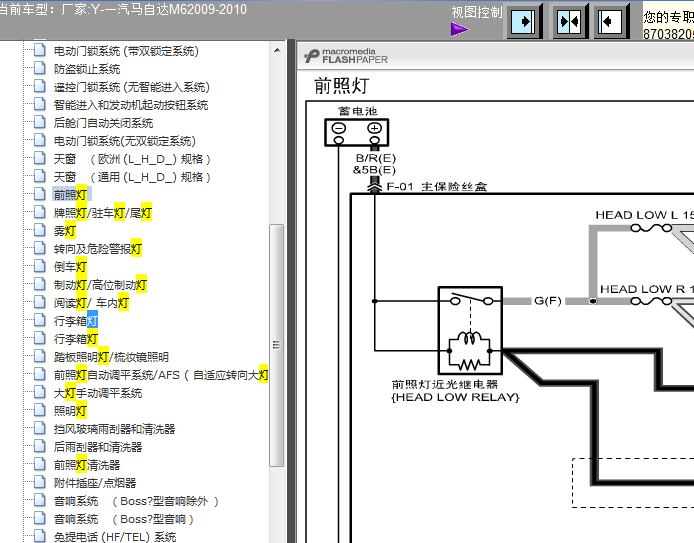Open 前照灯清洗器 entry
This screenshot has height=543, width=694.
(x=87, y=465)
